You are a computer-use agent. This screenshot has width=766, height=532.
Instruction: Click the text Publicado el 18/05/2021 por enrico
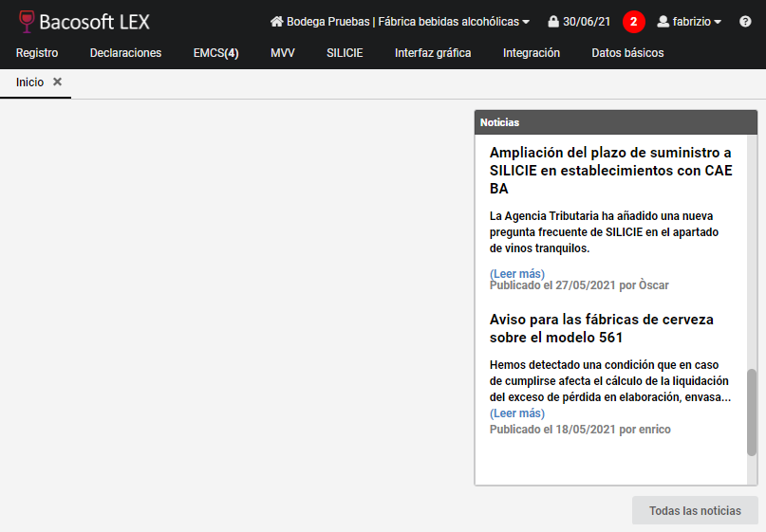coord(580,429)
